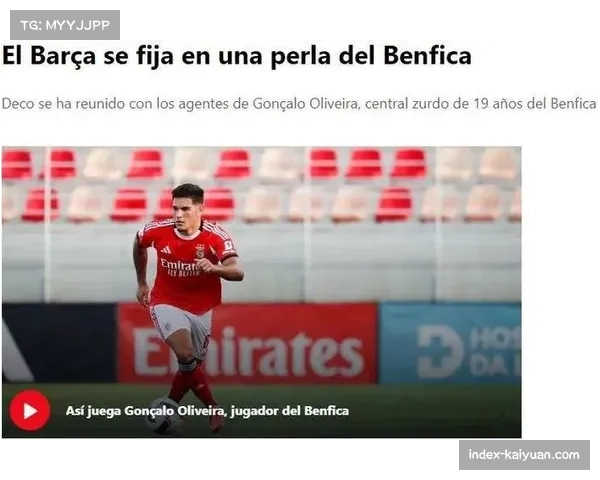Viewport: 600px width, 480px height.
Task: Click the word 'Benfica' in the headline
Action: tap(427, 56)
